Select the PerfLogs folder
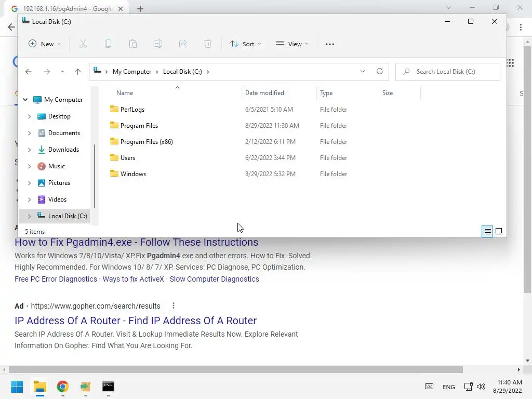Screen dimensions: 532x399 click(x=132, y=110)
